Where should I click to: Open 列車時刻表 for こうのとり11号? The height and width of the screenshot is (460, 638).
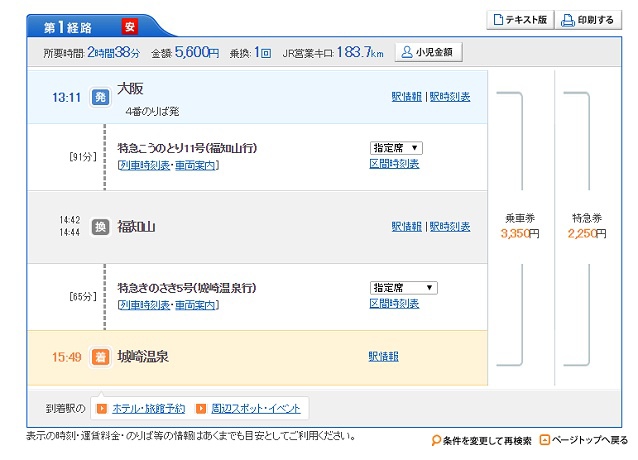[144, 166]
